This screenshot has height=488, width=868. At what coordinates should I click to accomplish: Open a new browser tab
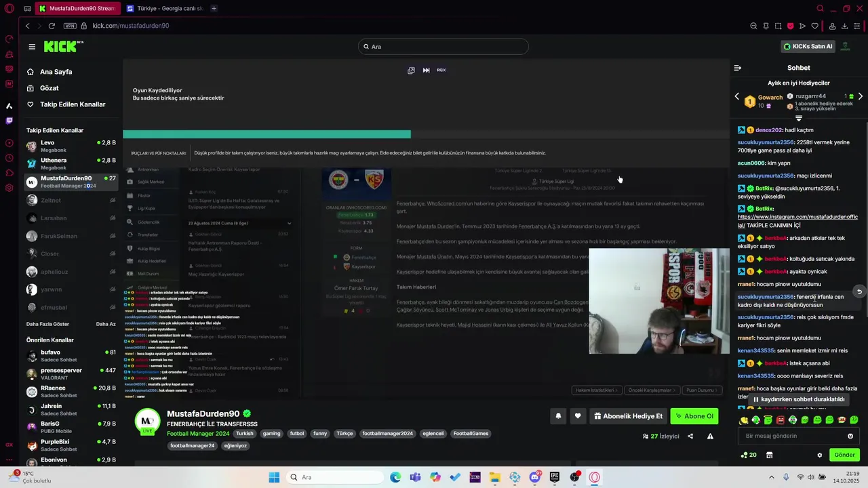pos(214,8)
